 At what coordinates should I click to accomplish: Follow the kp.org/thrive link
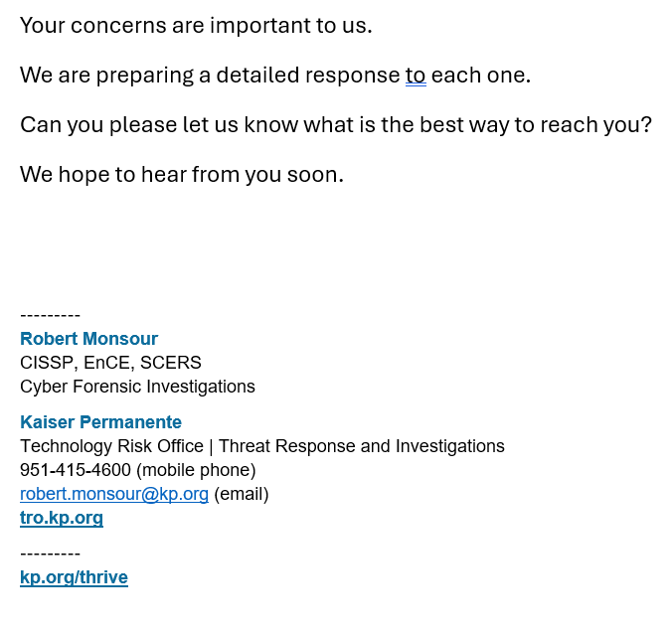74,577
